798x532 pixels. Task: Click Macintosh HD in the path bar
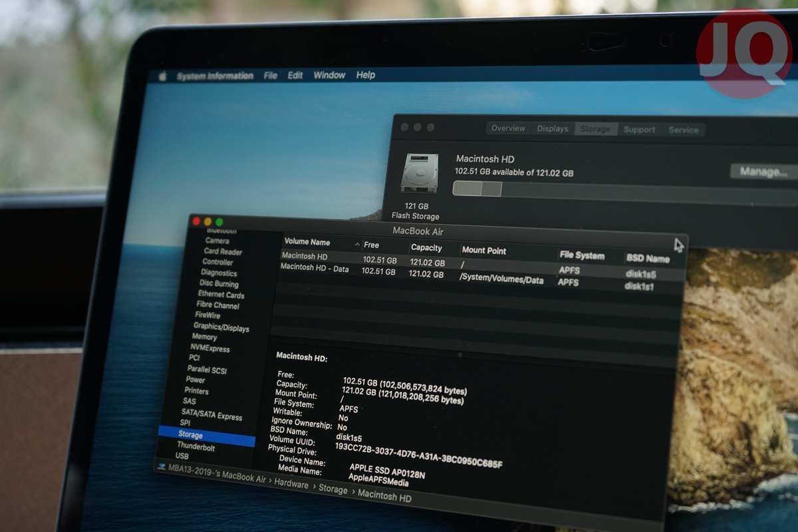pos(384,495)
